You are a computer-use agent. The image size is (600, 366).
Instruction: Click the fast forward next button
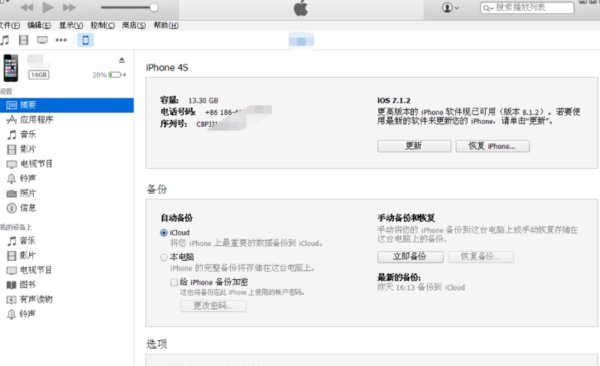pos(69,7)
